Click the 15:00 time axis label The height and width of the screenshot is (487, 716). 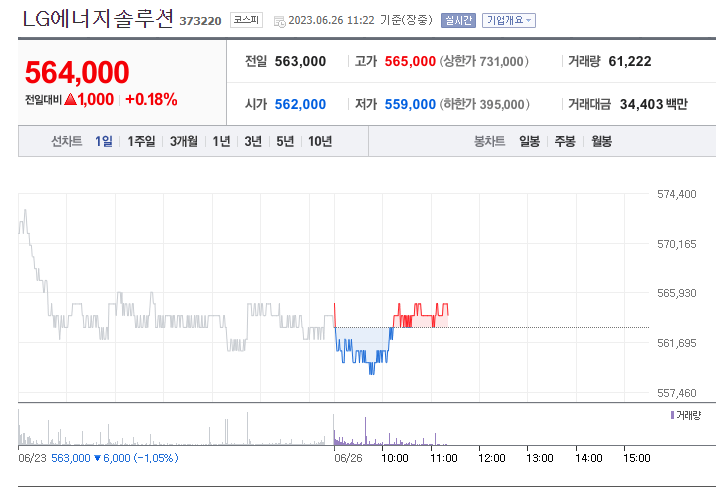click(637, 458)
